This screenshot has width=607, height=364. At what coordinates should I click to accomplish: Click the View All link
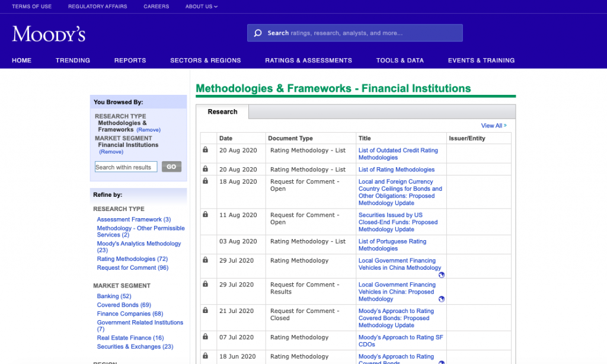[x=494, y=126]
